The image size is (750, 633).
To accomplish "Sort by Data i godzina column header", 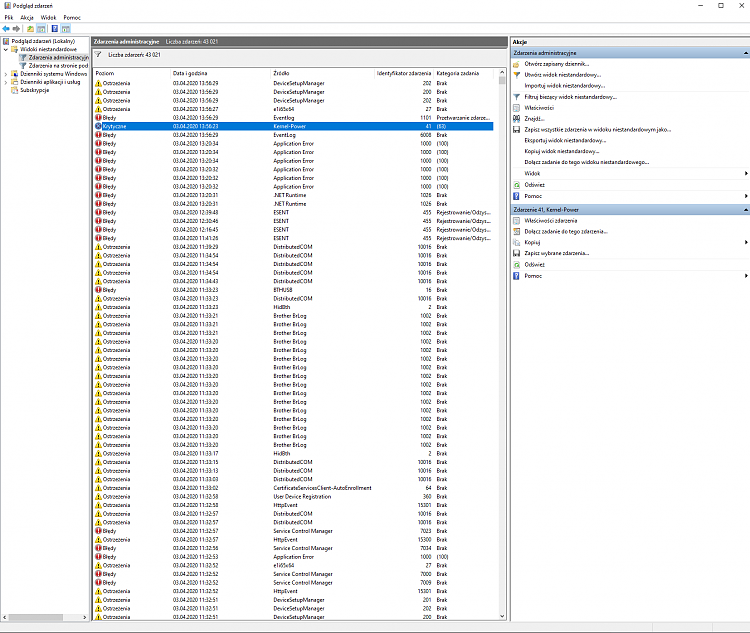I will (x=220, y=73).
